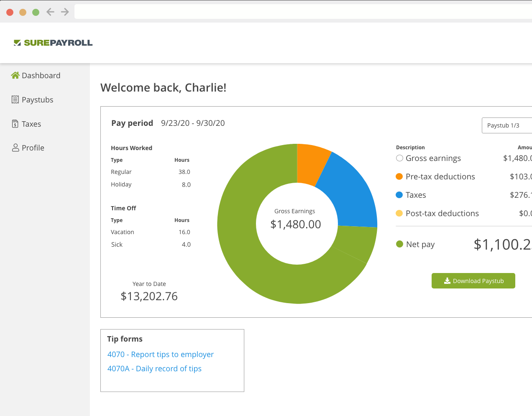Click the browser address bar
The width and height of the screenshot is (532, 416).
point(301,12)
